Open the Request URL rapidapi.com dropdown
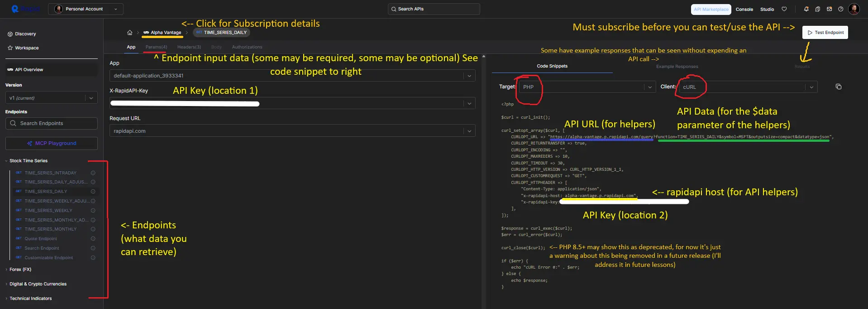This screenshot has height=309, width=868. click(292, 131)
